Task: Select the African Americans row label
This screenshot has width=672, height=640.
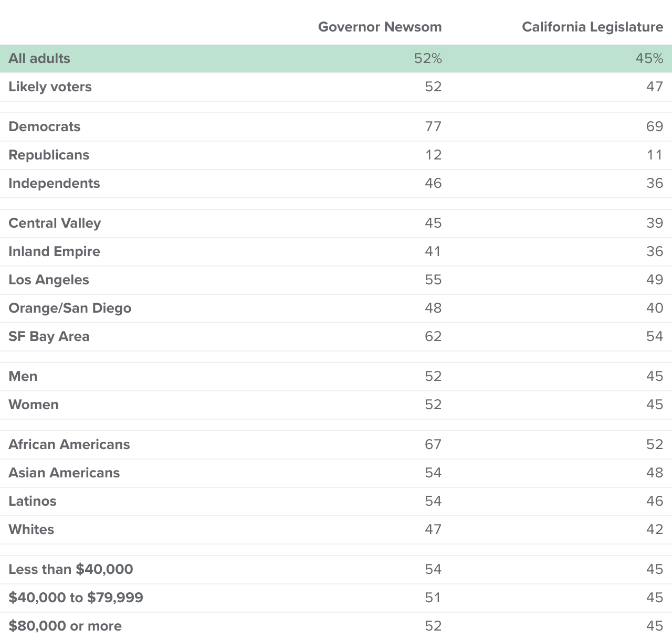Action: click(69, 444)
